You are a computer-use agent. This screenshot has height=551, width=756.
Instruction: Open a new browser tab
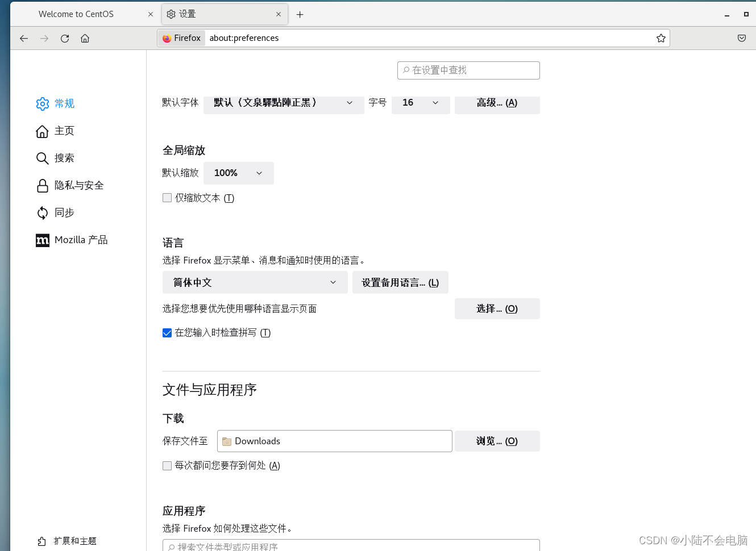300,14
